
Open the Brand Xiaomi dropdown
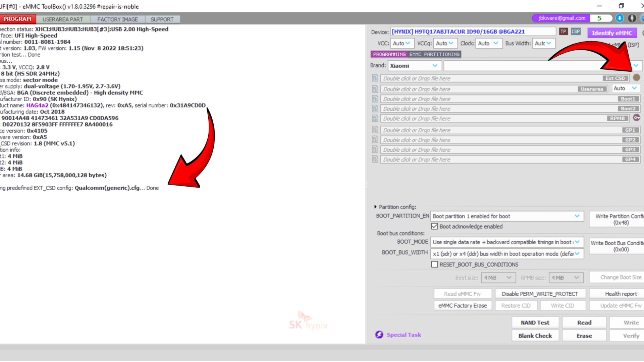(415, 66)
